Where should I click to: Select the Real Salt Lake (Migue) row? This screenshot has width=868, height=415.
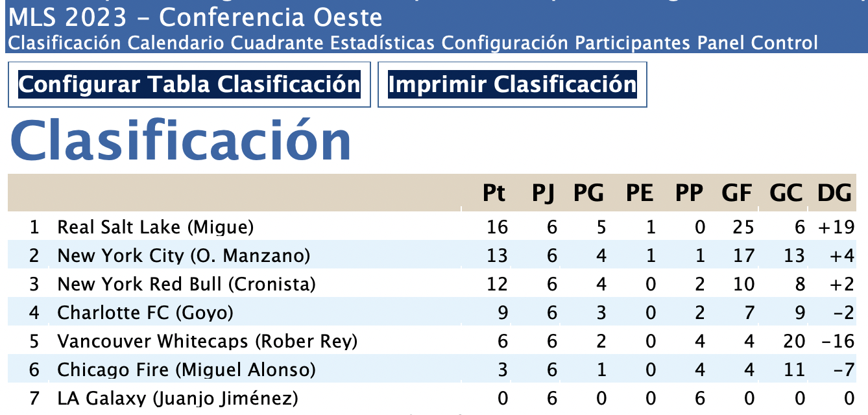[155, 227]
